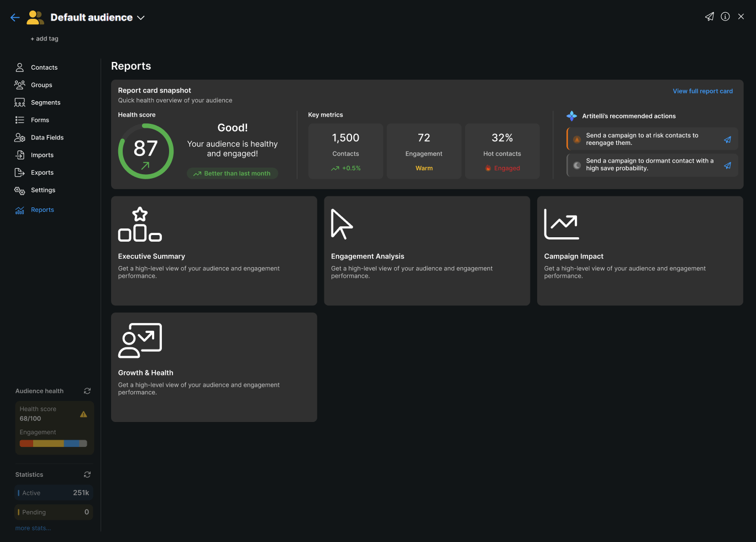
Task: Refresh the Audience health panel
Action: coord(87,391)
